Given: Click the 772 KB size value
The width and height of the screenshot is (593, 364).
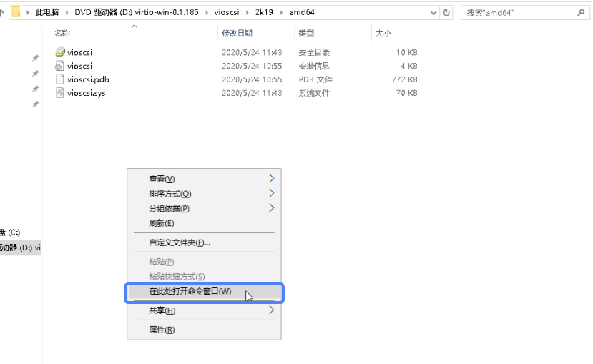Looking at the screenshot, I should point(404,79).
